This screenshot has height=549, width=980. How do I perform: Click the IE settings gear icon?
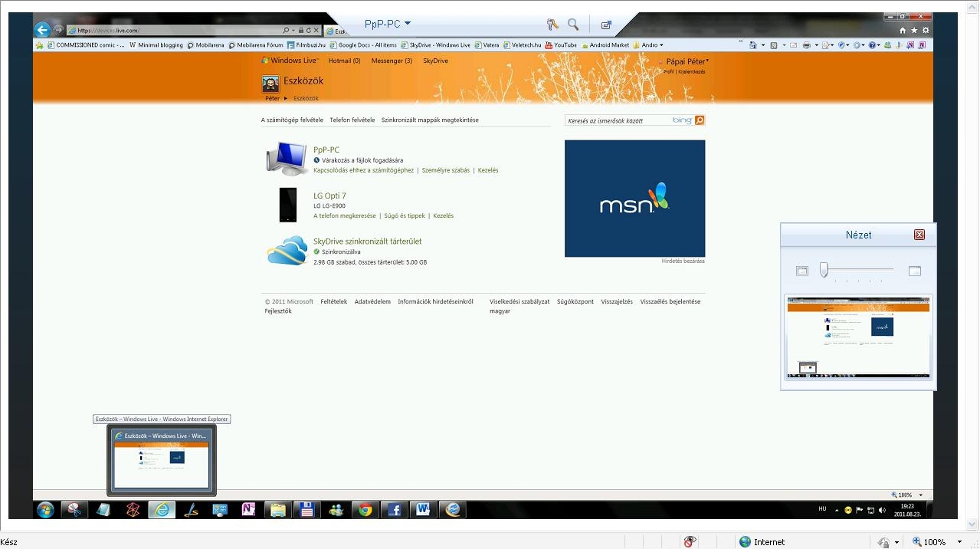coord(926,30)
